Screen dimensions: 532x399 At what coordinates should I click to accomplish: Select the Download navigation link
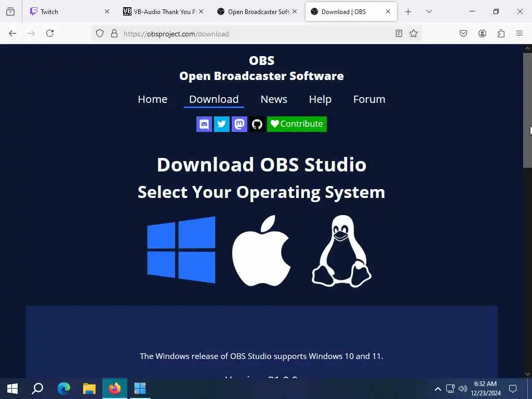(214, 99)
